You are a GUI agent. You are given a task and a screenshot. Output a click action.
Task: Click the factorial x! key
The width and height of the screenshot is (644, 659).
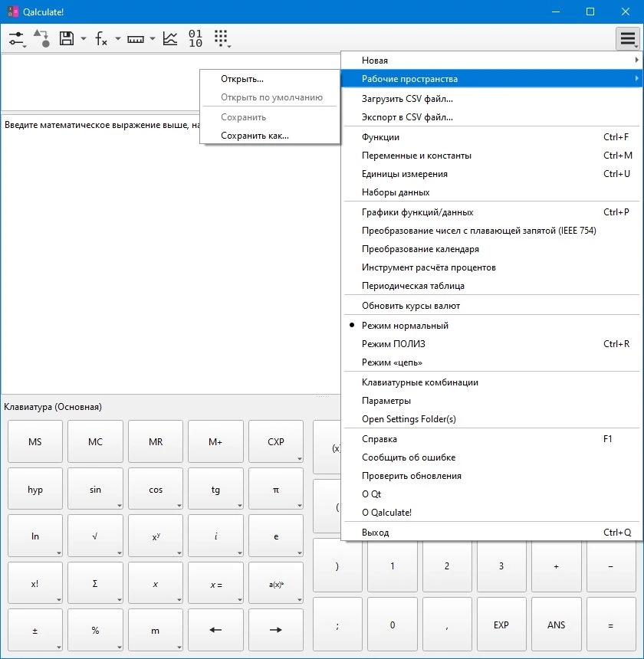[x=35, y=583]
